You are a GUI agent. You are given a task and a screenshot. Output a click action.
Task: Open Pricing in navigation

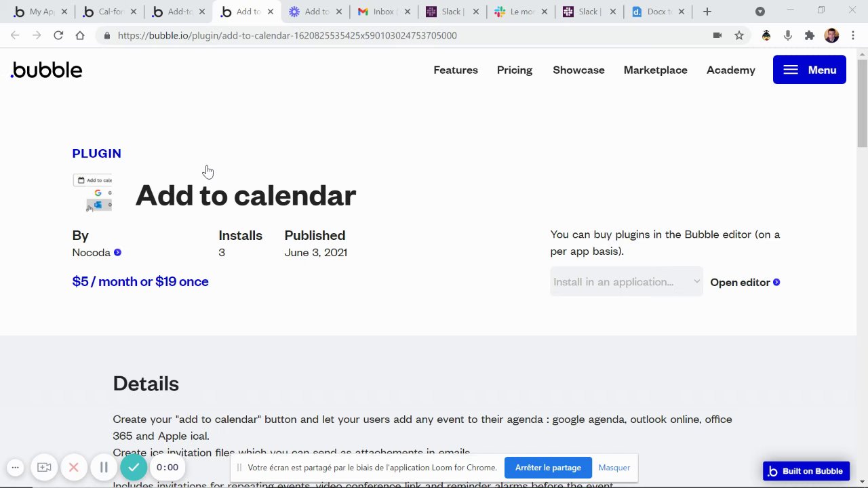[515, 70]
